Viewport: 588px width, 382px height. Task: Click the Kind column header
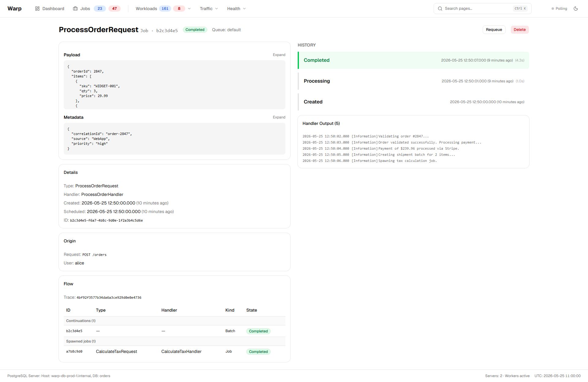230,310
